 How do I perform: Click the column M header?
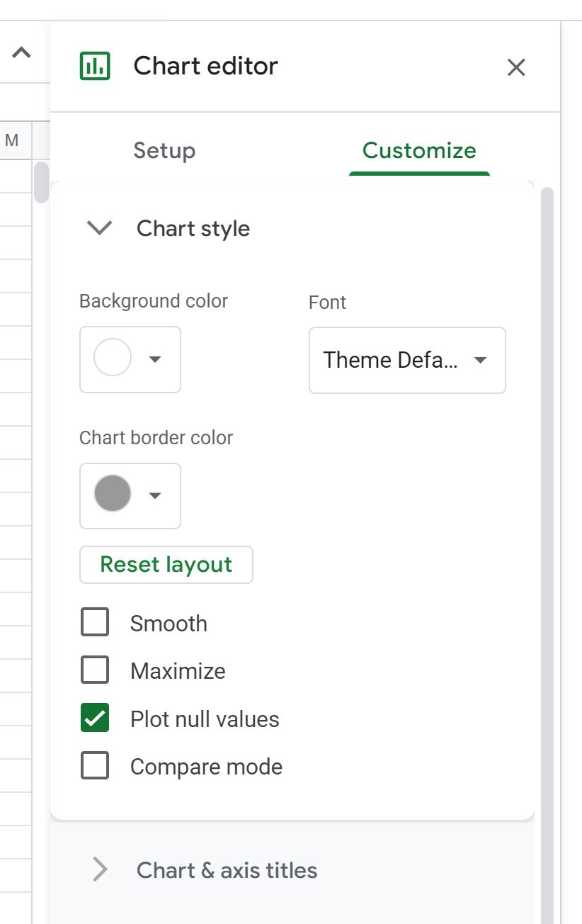(x=11, y=140)
